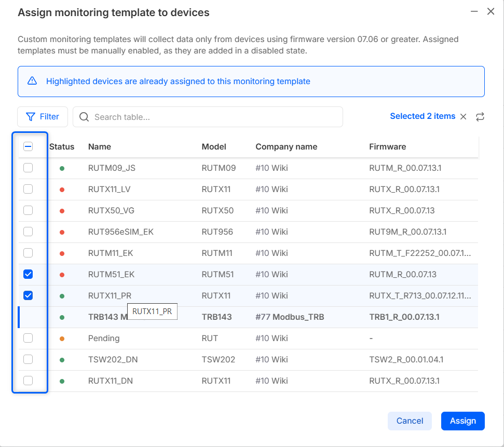The width and height of the screenshot is (504, 447).
Task: Close the Assign monitoring template dialog
Action: pos(491,11)
